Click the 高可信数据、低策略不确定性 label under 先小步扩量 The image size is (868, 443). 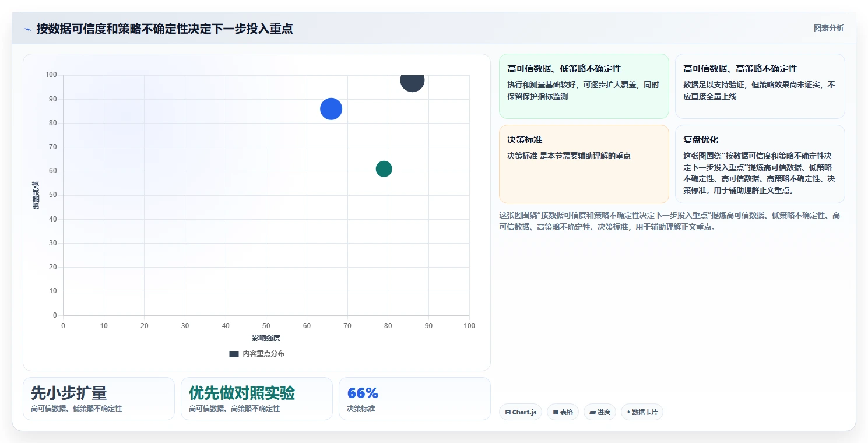point(76,409)
